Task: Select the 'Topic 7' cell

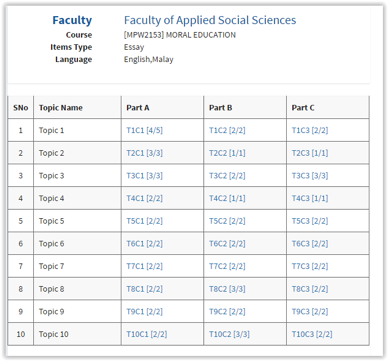Action: [x=77, y=266]
